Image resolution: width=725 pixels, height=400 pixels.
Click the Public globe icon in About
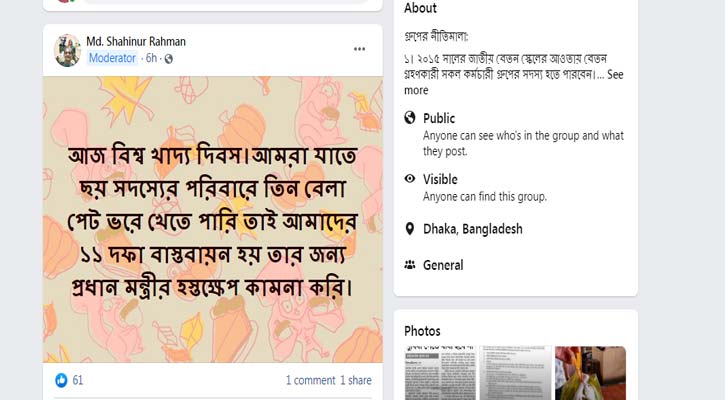(x=410, y=118)
